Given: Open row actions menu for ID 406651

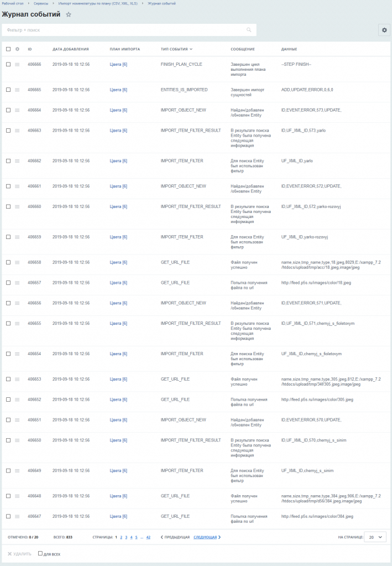Looking at the screenshot, I should click(x=17, y=420).
